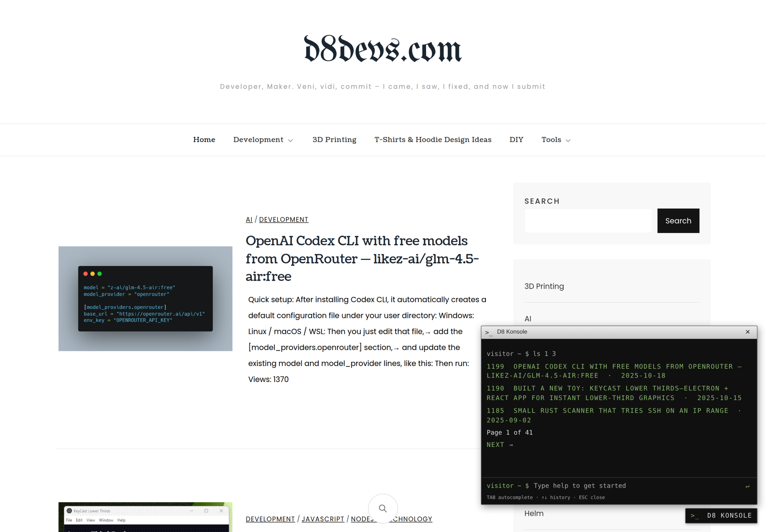
Task: Open the Helm category in sidebar
Action: pos(534,514)
